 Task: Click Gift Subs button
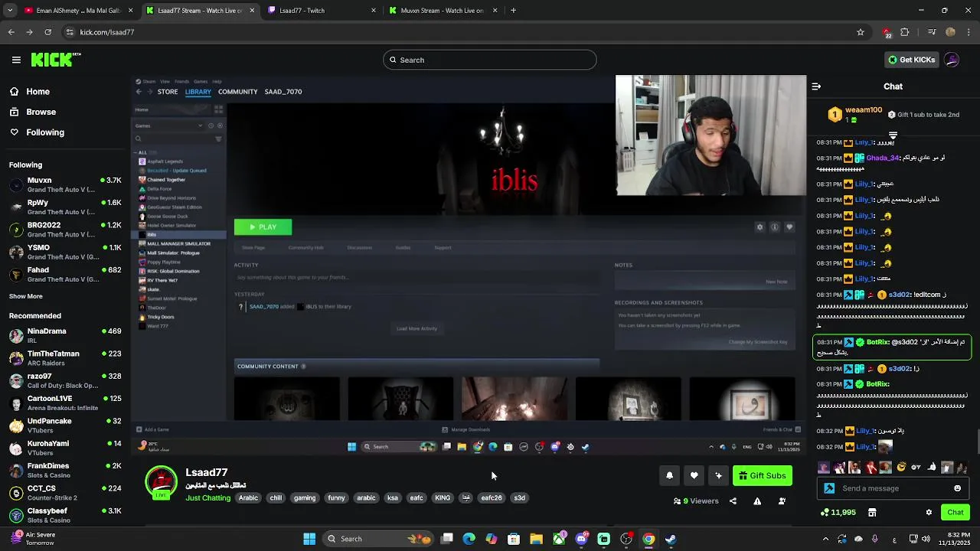pyautogui.click(x=762, y=476)
